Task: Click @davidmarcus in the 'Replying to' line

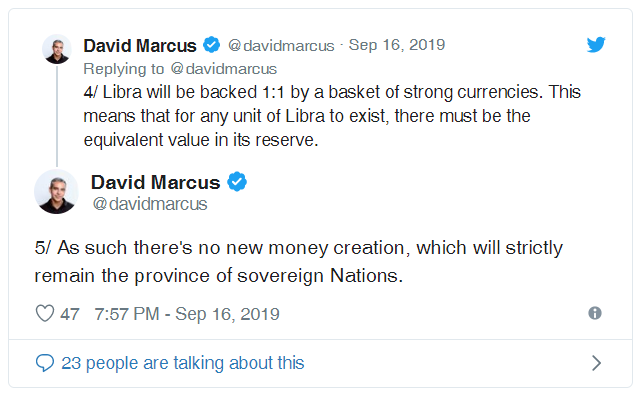Action: (224, 69)
